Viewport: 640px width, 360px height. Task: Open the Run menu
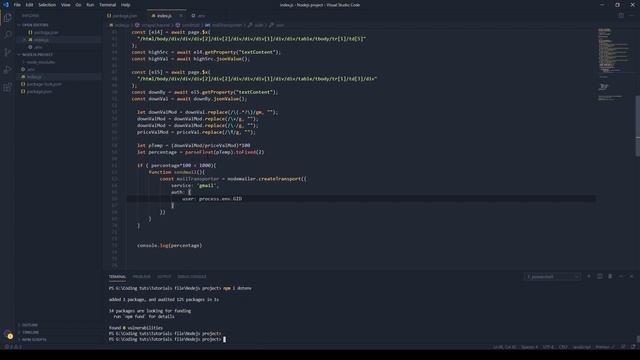tap(90, 5)
